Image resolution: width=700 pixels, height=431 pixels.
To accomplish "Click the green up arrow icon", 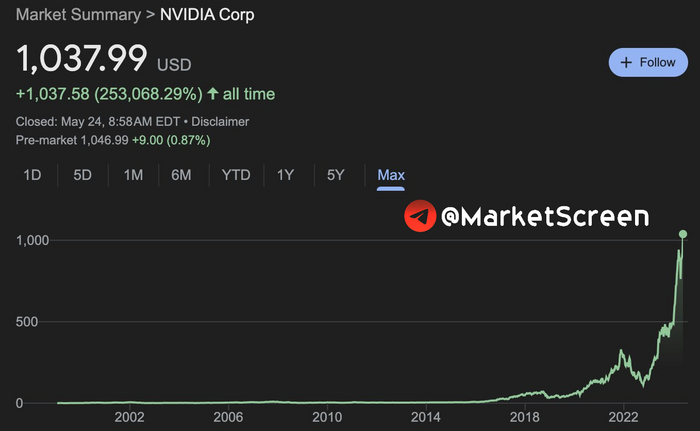I will click(212, 94).
